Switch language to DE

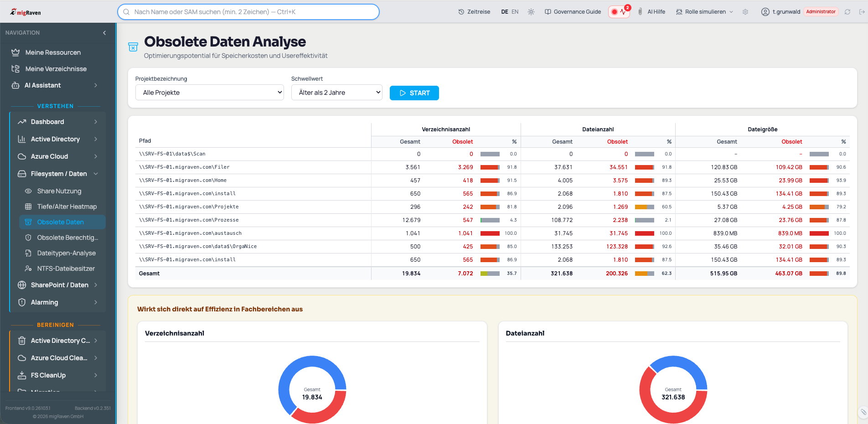pos(505,12)
